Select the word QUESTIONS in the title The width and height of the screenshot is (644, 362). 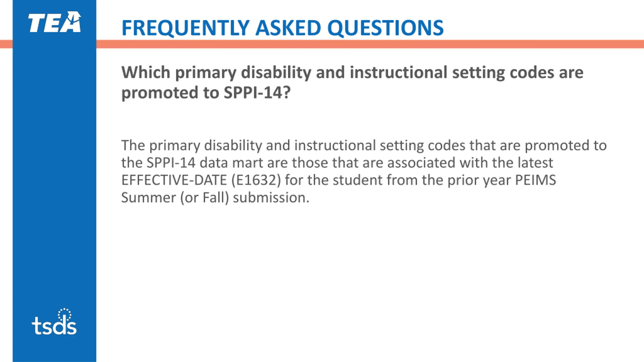pyautogui.click(x=385, y=28)
